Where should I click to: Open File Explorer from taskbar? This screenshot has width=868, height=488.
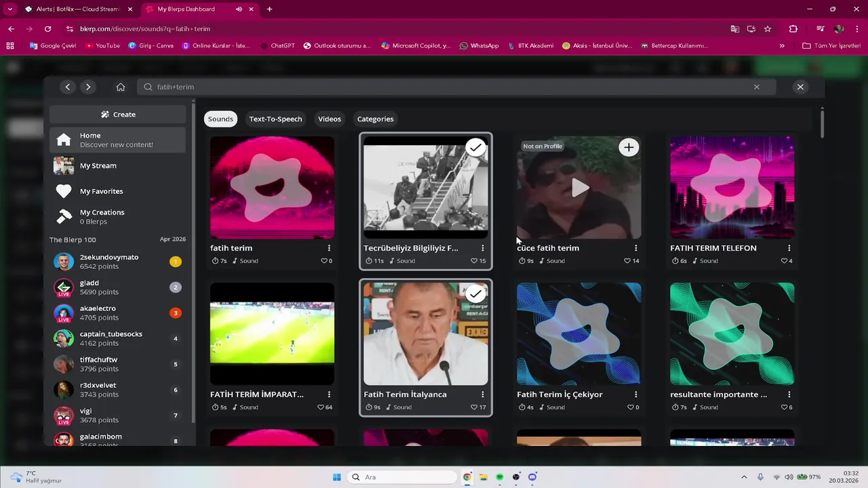tap(484, 477)
